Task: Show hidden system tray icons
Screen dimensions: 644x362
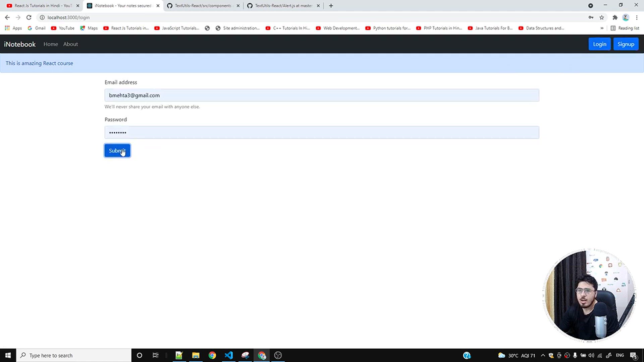Action: pyautogui.click(x=543, y=355)
